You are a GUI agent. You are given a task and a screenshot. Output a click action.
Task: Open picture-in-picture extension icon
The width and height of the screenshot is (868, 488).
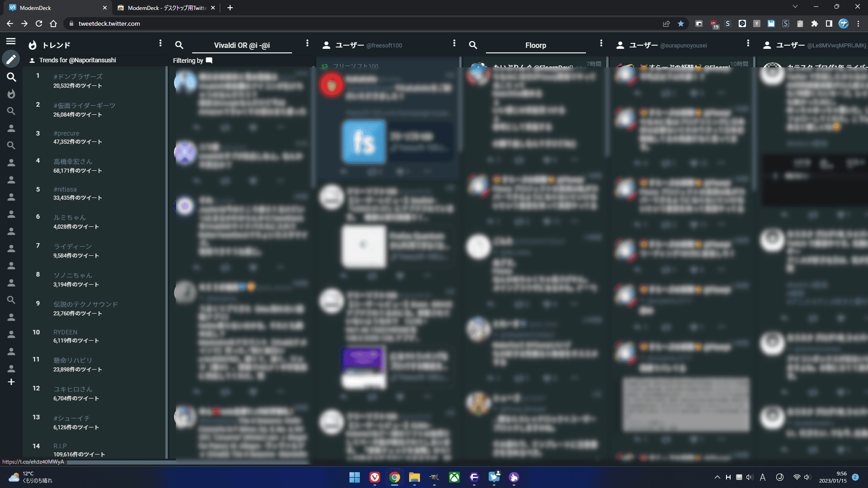pyautogui.click(x=699, y=23)
